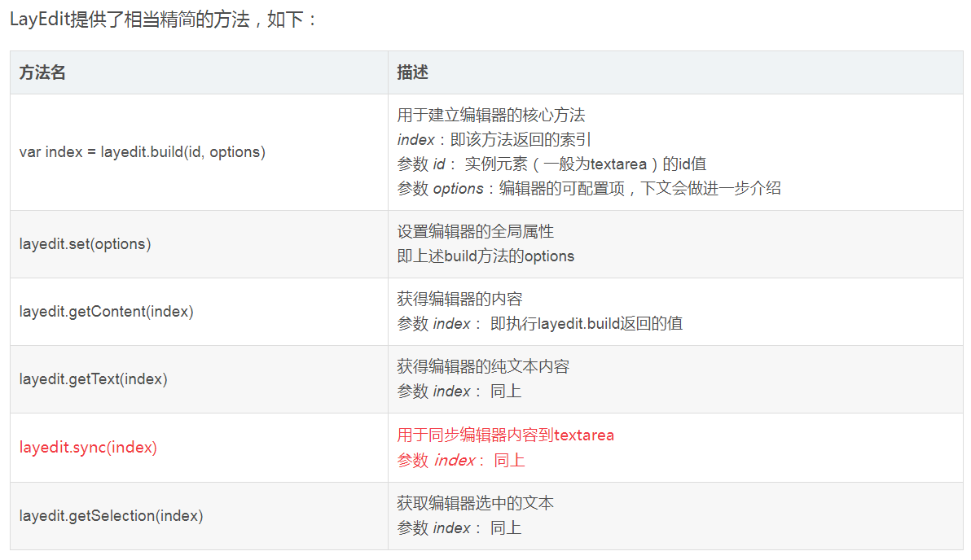Viewport: 971px width, 560px height.
Task: Click the intro sentence about LayEdit methods
Action: point(163,20)
